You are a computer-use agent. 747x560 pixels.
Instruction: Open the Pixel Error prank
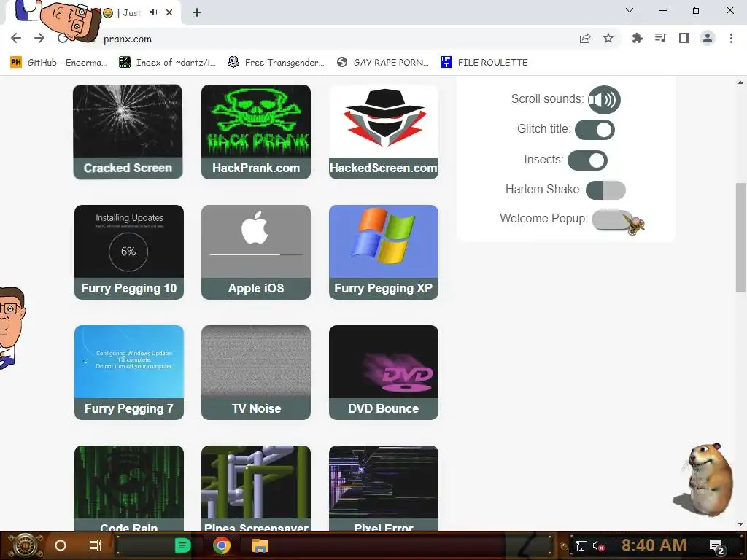click(384, 488)
